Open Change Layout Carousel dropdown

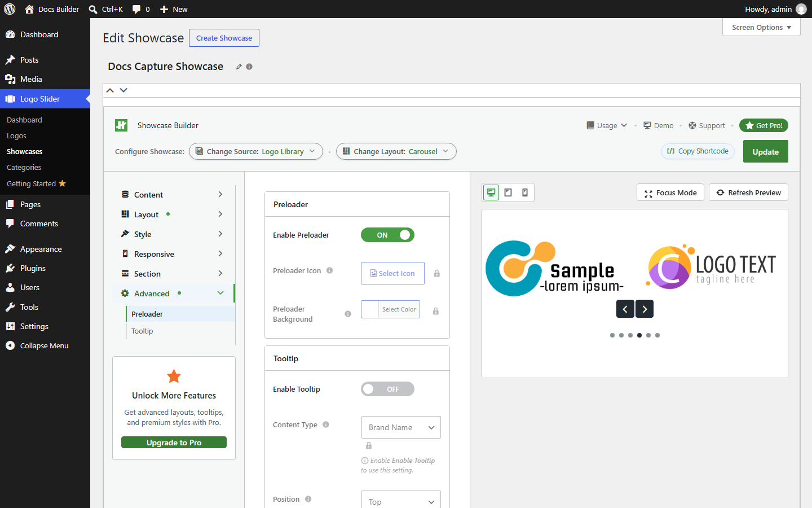(x=396, y=151)
